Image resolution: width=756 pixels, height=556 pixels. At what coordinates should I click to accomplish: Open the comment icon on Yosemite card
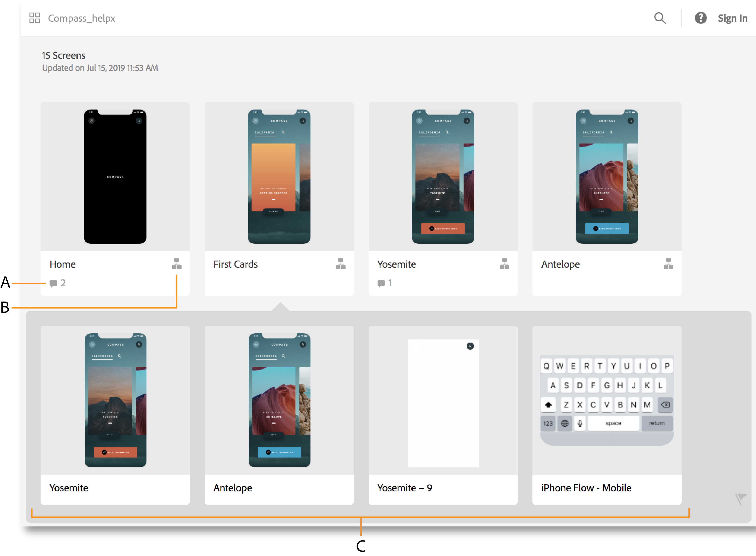coord(381,283)
